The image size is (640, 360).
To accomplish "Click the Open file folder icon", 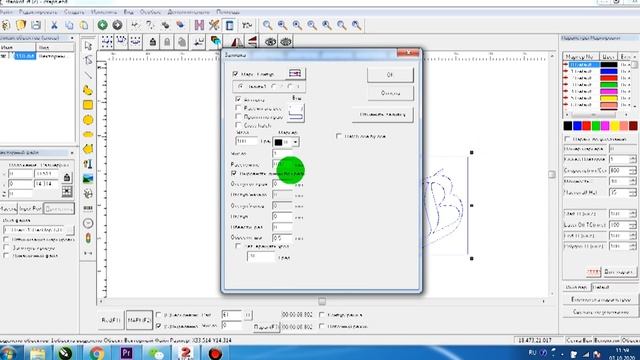I will coord(21,25).
